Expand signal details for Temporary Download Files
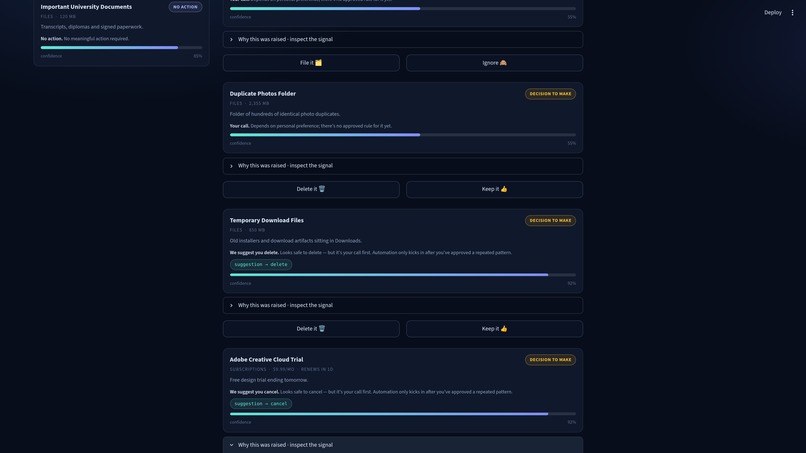This screenshot has height=453, width=806. tap(403, 305)
